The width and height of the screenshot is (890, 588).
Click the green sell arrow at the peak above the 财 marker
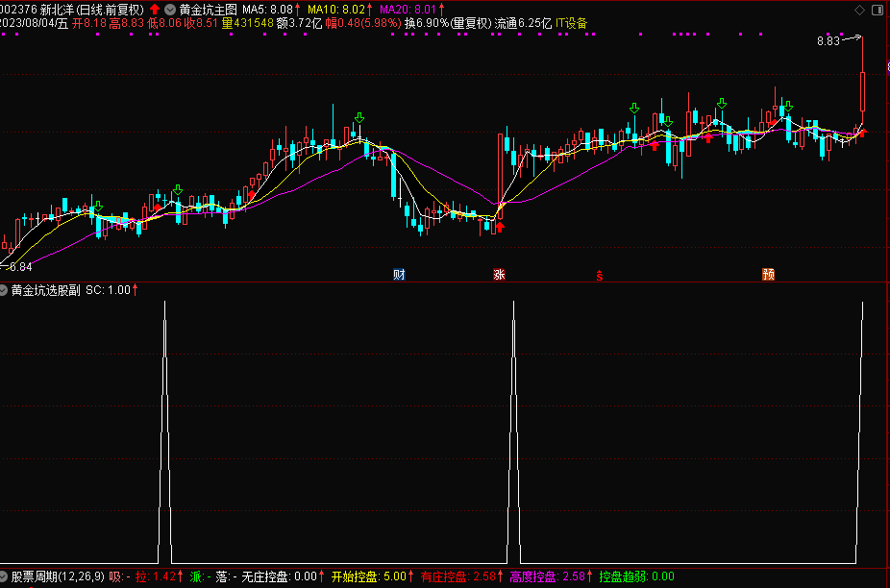point(359,117)
